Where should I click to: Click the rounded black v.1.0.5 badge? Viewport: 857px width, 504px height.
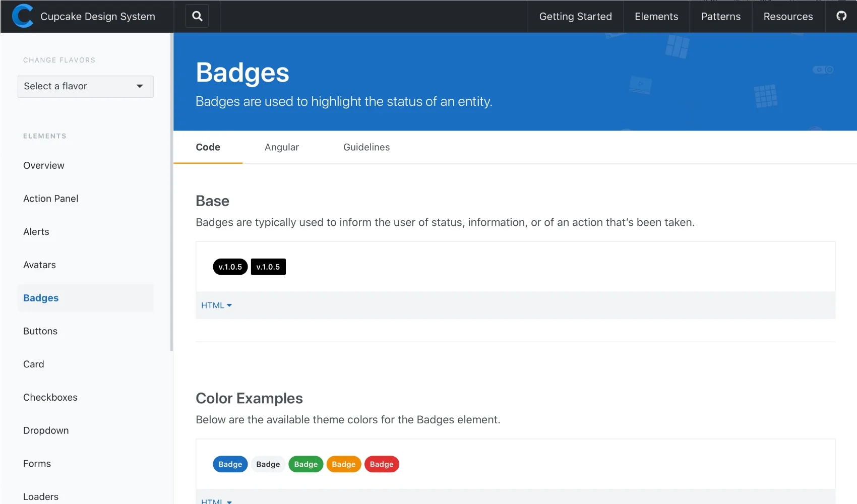click(230, 267)
